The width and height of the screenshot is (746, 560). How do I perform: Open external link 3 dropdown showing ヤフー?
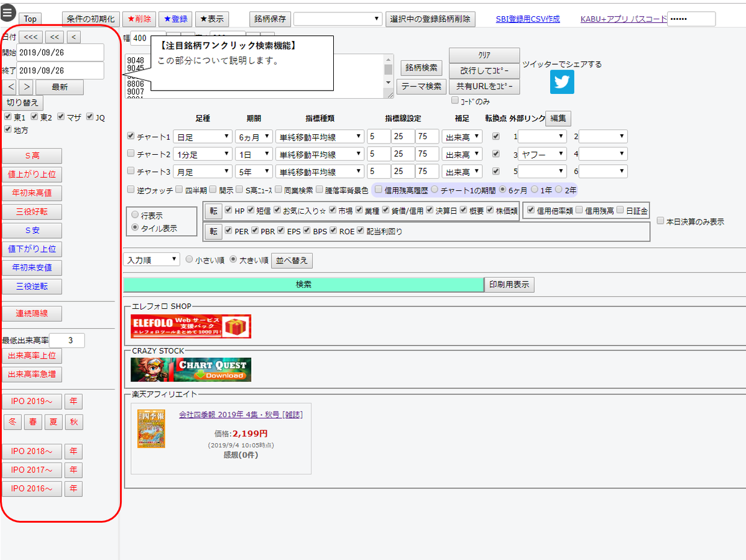coord(542,154)
